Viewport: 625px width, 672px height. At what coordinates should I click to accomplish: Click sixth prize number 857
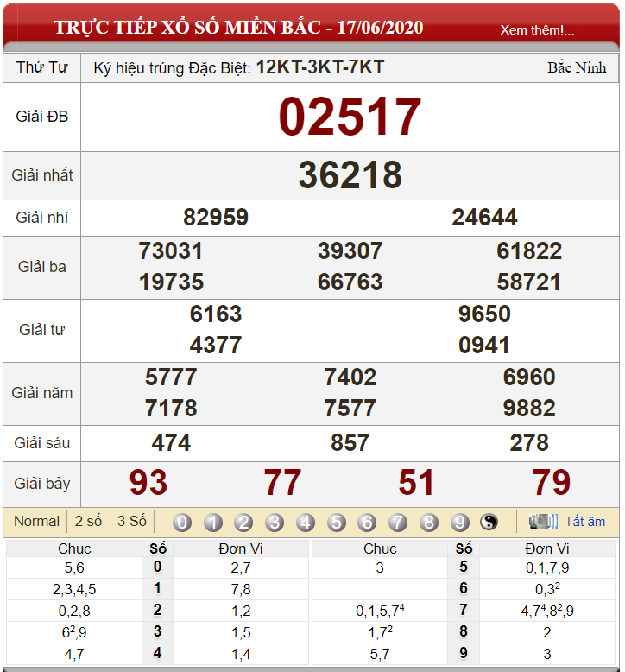click(350, 443)
